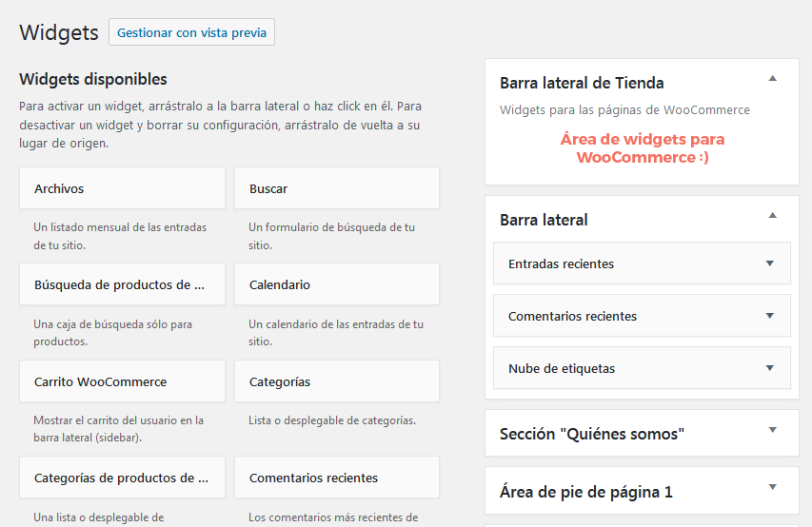Collapse the Barra lateral de Tienda panel
The width and height of the screenshot is (812, 527).
773,78
